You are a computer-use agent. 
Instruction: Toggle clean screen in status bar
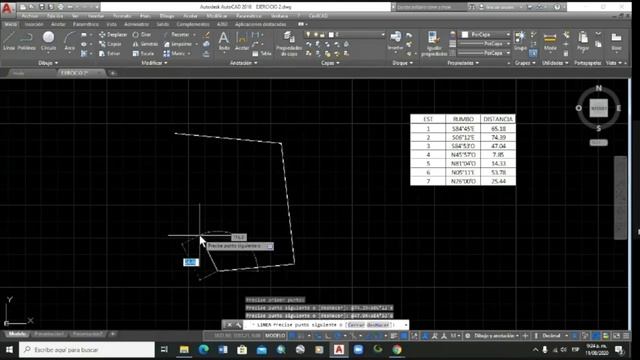click(x=616, y=336)
